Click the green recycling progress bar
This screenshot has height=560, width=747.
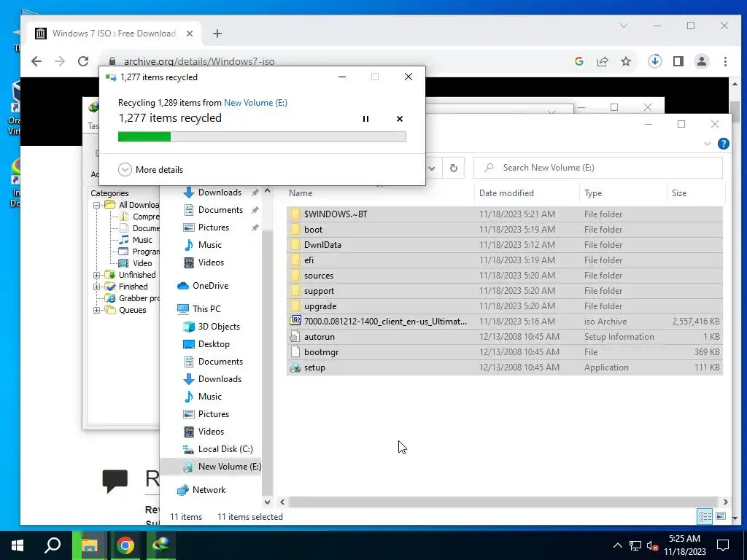[262, 137]
